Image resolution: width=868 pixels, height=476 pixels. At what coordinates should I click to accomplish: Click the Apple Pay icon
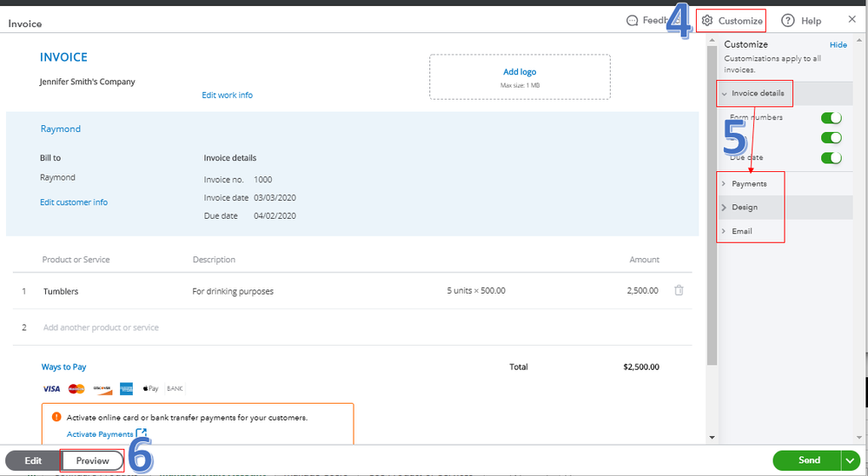point(150,388)
